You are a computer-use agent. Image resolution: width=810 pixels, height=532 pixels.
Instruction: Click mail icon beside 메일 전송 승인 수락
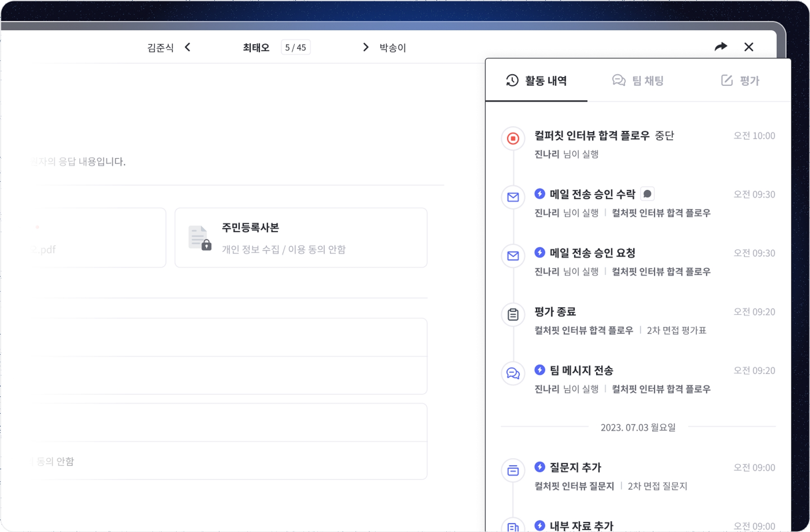(513, 197)
